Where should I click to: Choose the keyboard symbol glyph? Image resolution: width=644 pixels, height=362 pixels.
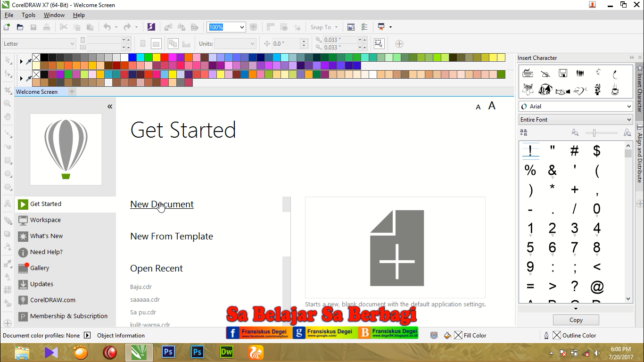pyautogui.click(x=528, y=73)
